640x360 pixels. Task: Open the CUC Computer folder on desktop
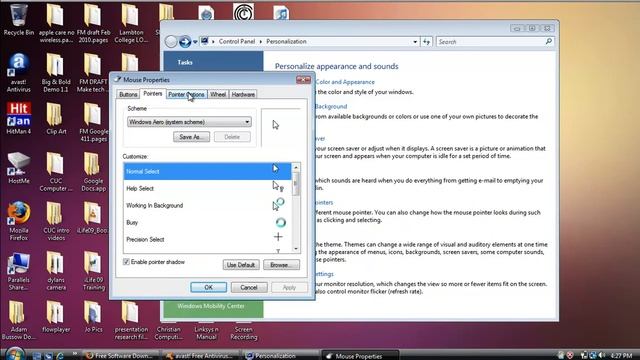pyautogui.click(x=56, y=171)
